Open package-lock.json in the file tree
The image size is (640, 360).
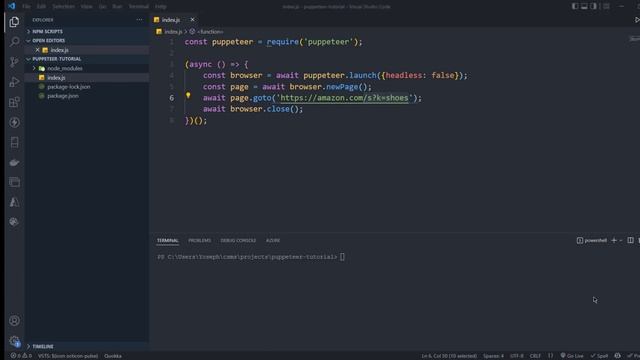coord(69,87)
